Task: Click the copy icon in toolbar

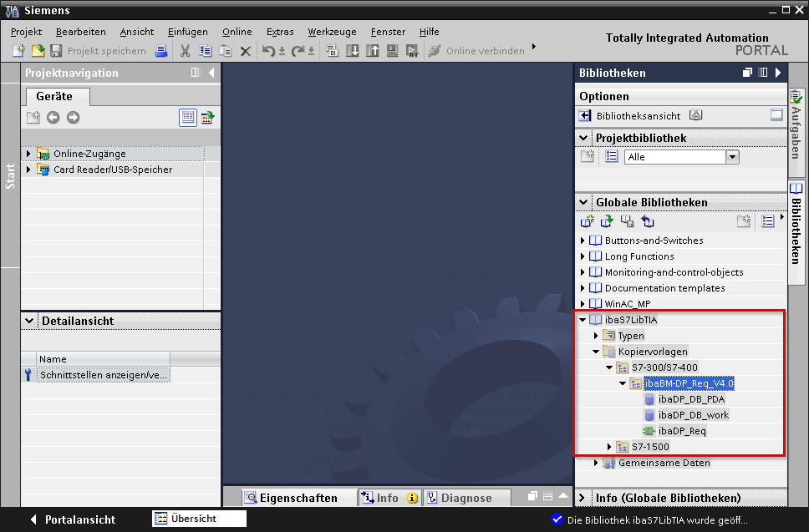Action: coord(206,50)
